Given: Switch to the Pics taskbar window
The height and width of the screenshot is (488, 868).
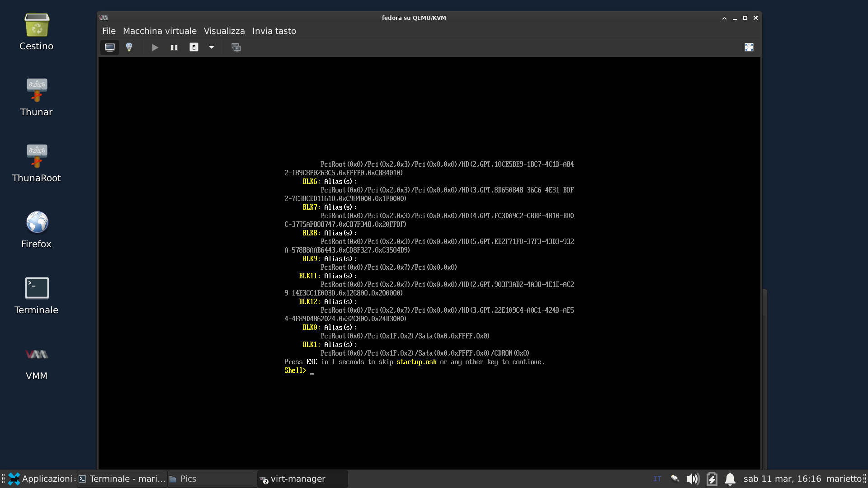Looking at the screenshot, I should coord(212,479).
